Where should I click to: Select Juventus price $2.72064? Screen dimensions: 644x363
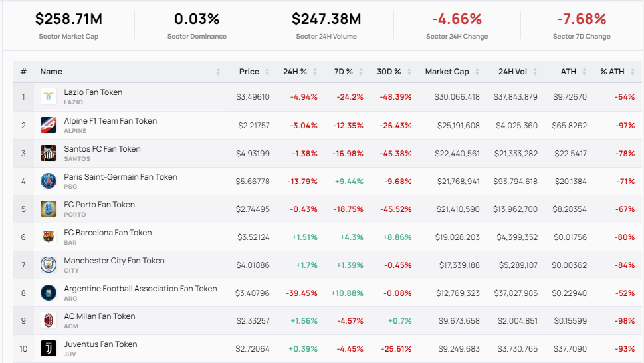[253, 348]
